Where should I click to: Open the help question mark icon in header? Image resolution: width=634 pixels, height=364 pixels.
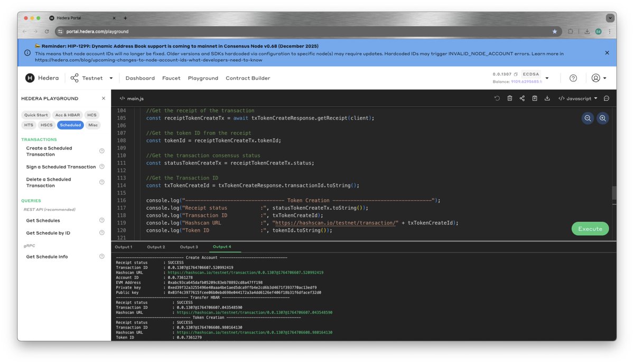coord(573,78)
